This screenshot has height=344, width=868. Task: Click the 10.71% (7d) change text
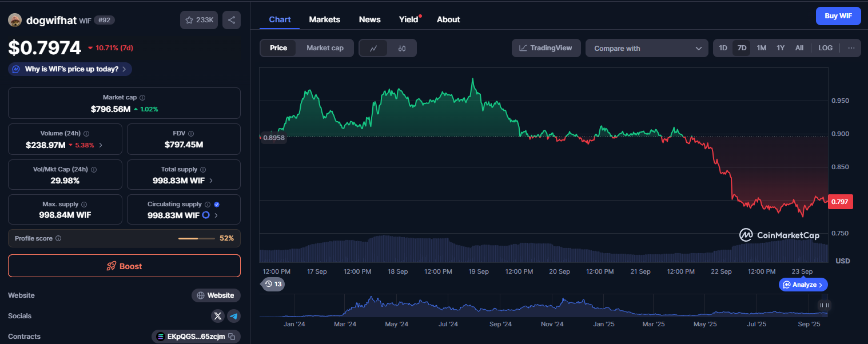(114, 48)
